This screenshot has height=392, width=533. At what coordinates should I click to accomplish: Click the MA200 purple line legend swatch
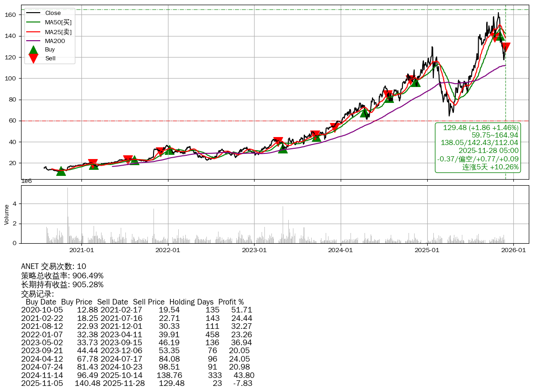(x=33, y=41)
